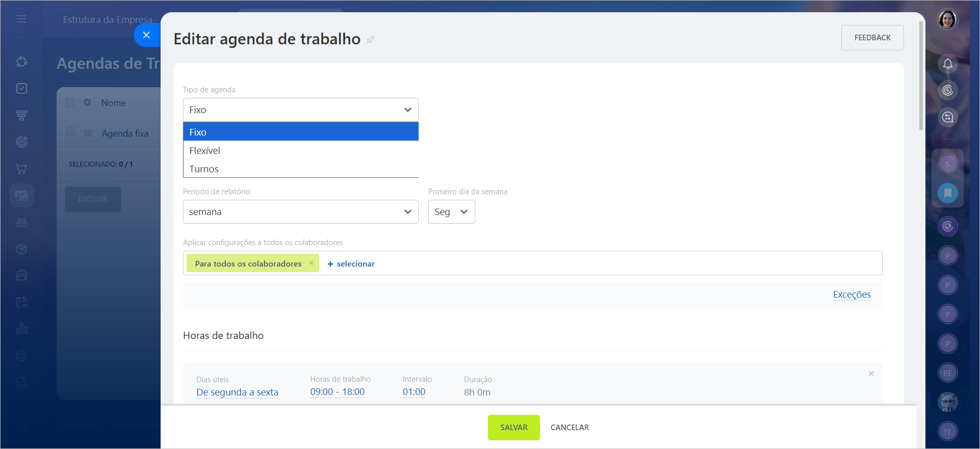Toggle the select-all checkbox beside Nome
The width and height of the screenshot is (980, 449).
[70, 102]
